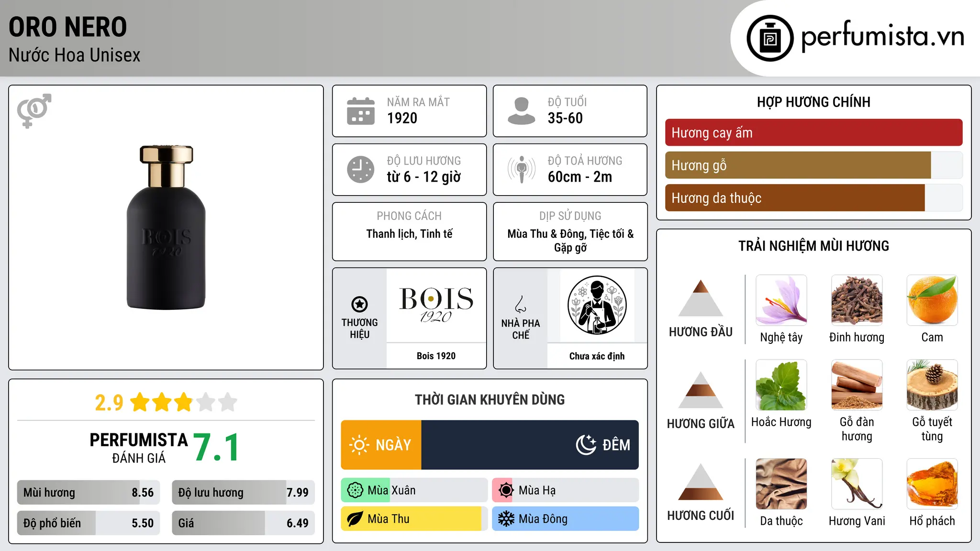Click the flower icon for Mùa Xuân

click(x=355, y=490)
